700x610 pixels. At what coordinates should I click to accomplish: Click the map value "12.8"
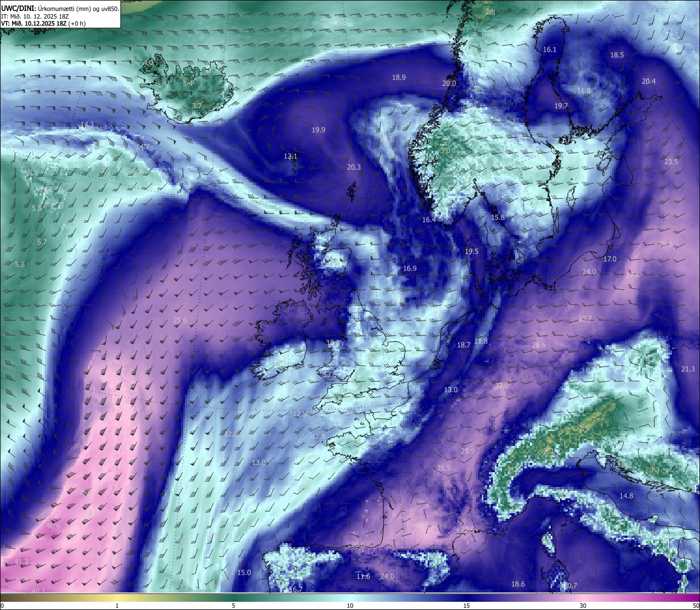(x=318, y=437)
